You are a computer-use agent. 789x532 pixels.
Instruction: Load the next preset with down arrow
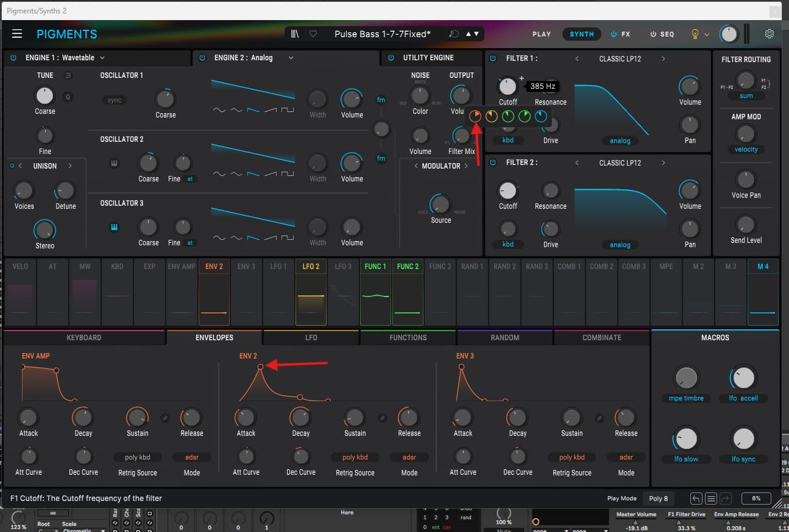tap(476, 34)
